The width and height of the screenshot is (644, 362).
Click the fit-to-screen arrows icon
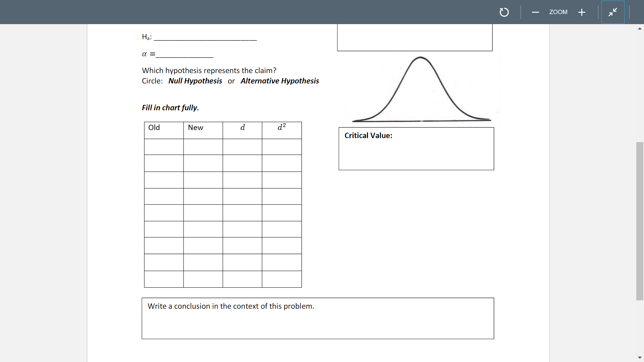point(612,12)
